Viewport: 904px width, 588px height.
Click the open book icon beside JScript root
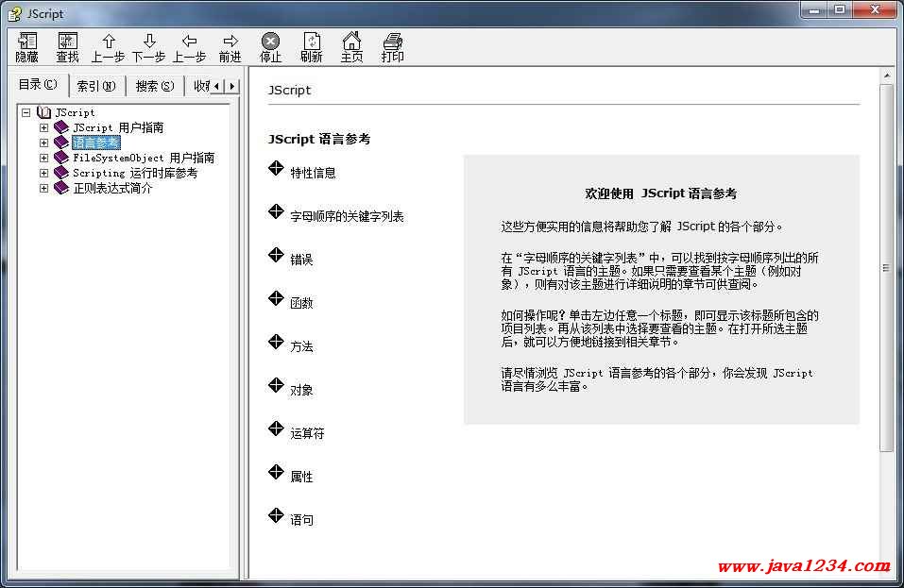(x=43, y=112)
